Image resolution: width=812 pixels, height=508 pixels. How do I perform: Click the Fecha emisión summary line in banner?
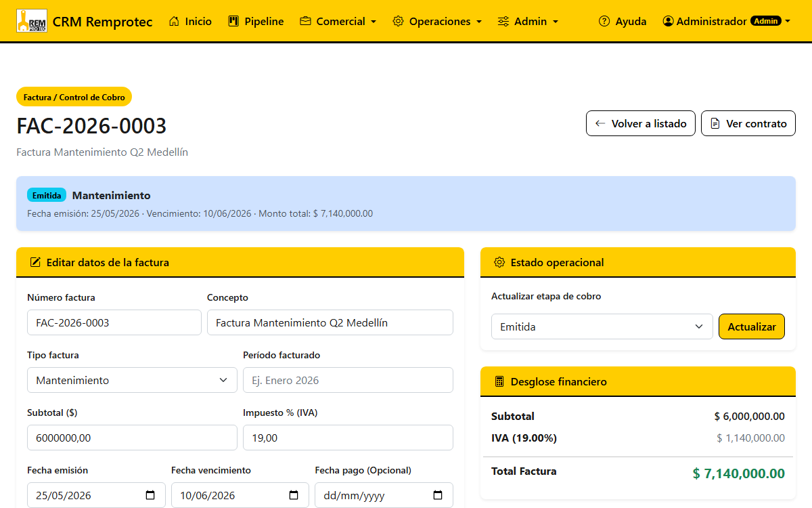200,213
